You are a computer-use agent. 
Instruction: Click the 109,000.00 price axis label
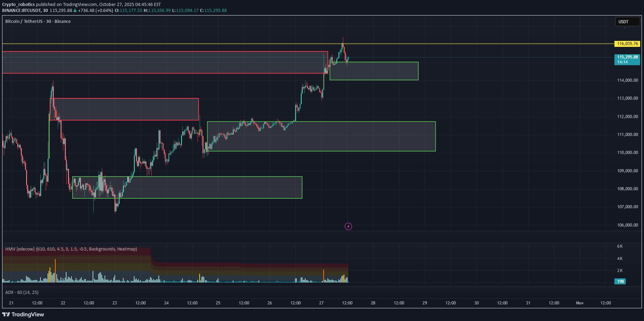coord(627,171)
